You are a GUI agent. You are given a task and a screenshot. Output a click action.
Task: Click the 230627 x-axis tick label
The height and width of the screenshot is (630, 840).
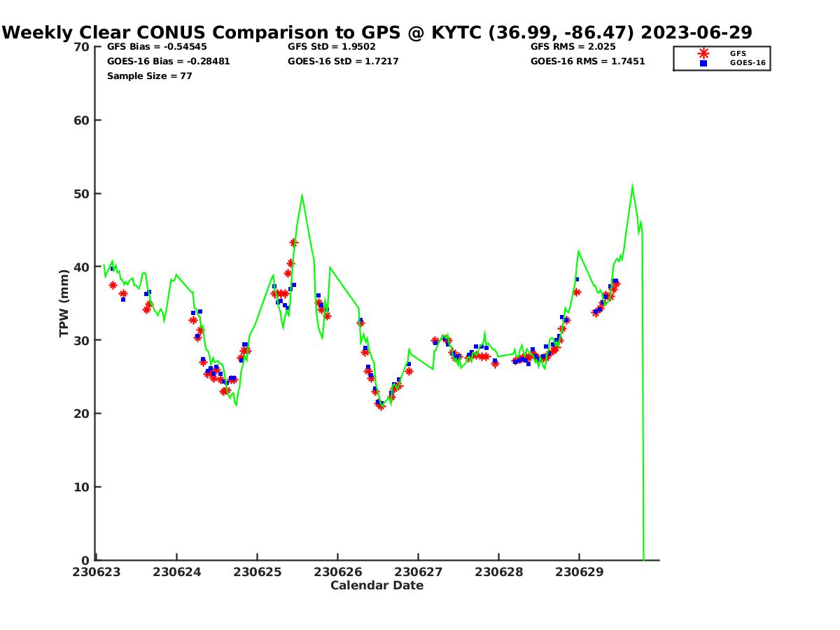419,572
